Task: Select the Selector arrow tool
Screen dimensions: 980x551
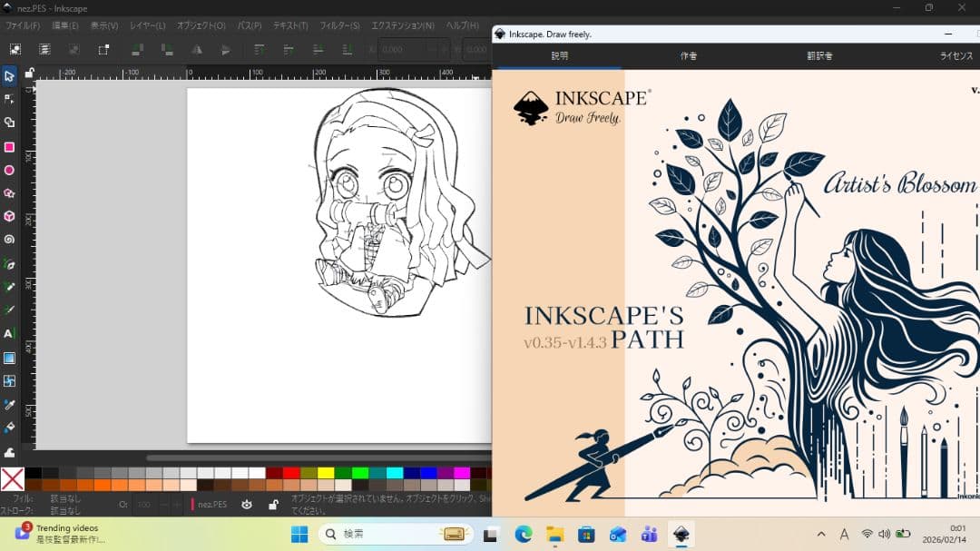Action: coord(9,75)
